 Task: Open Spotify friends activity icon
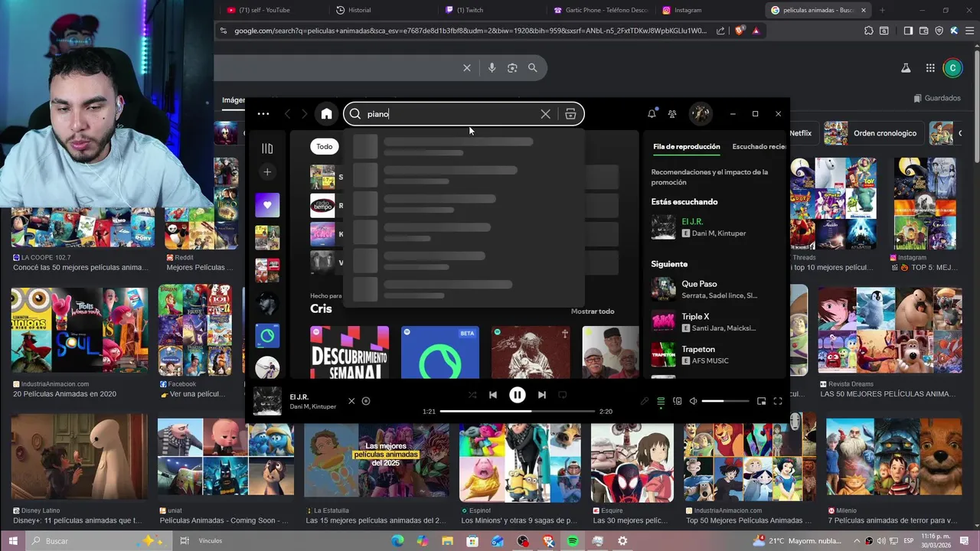672,114
